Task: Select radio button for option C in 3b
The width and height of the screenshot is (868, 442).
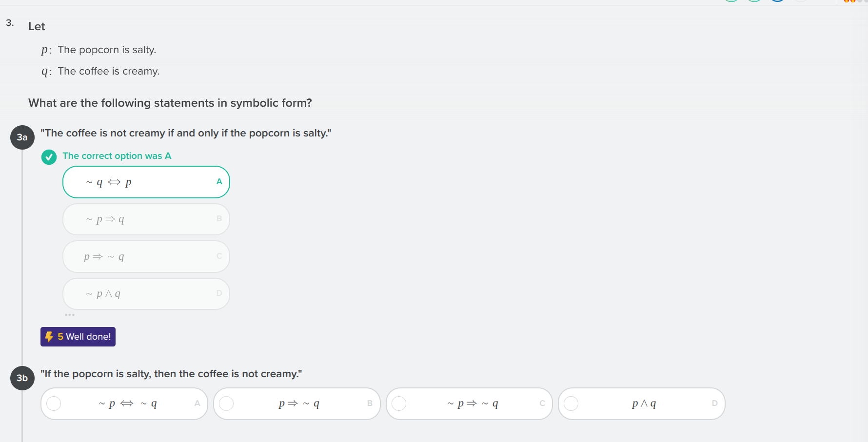Action: 399,404
